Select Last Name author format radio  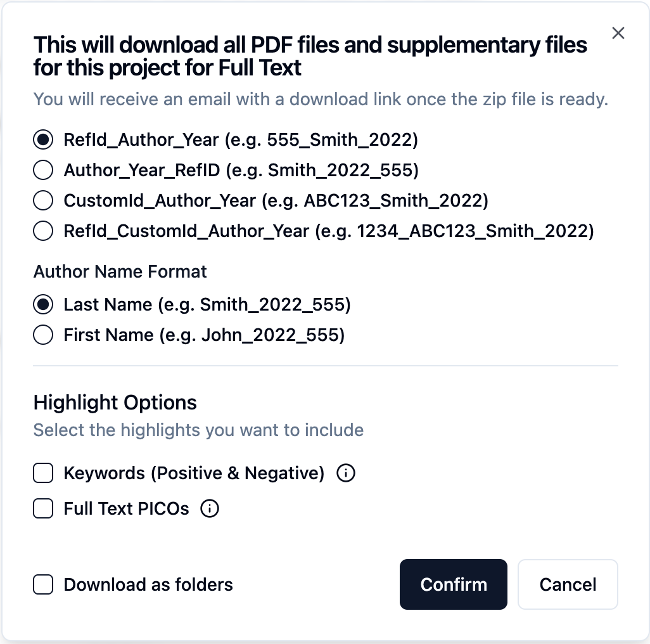43,305
